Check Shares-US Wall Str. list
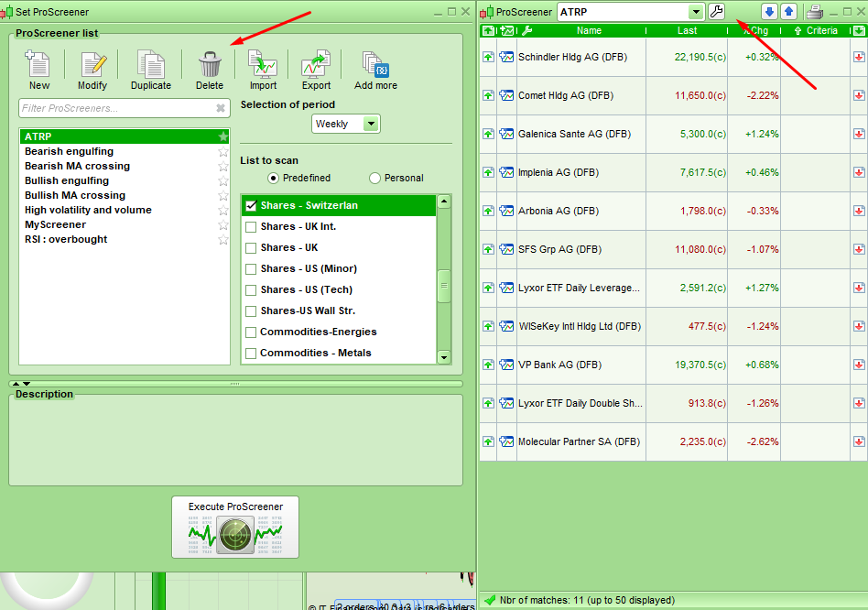 [x=251, y=310]
